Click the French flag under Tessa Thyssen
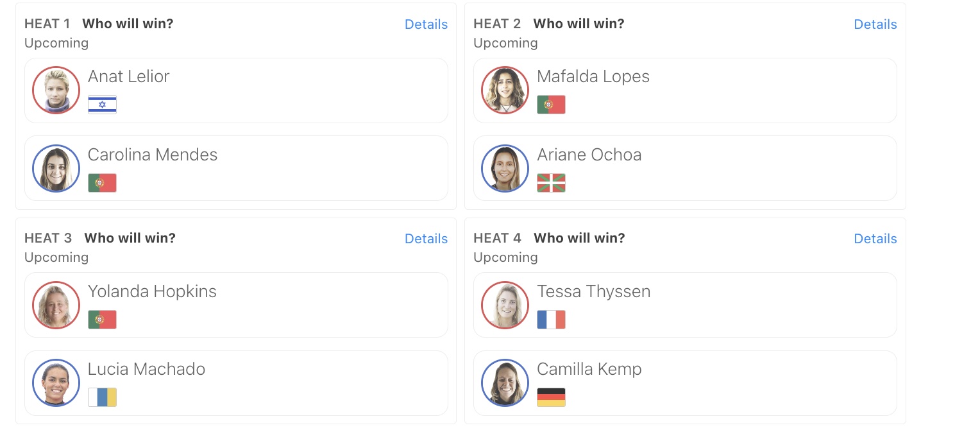Image resolution: width=980 pixels, height=439 pixels. tap(551, 320)
